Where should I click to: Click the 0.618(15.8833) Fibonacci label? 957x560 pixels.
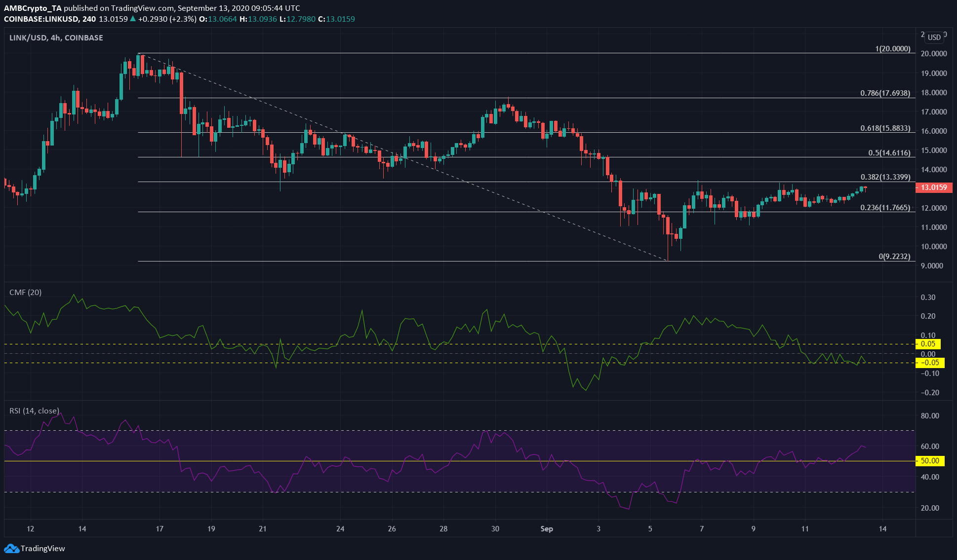[885, 128]
